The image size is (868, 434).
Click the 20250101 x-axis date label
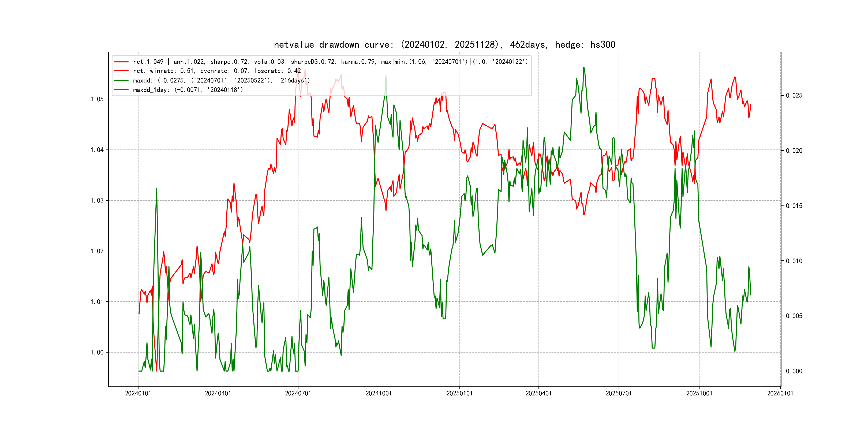coord(459,394)
